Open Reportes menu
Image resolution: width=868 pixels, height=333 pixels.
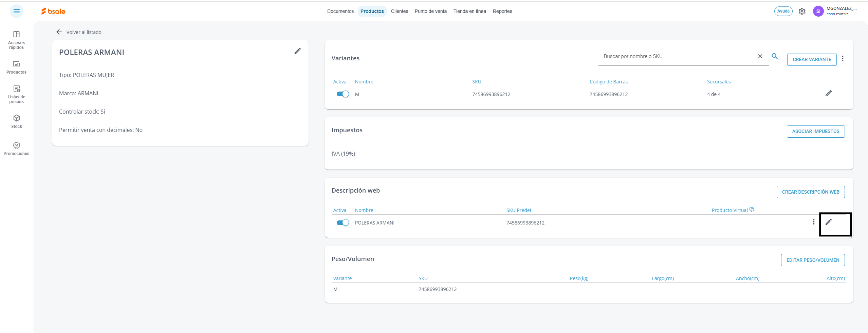click(502, 11)
